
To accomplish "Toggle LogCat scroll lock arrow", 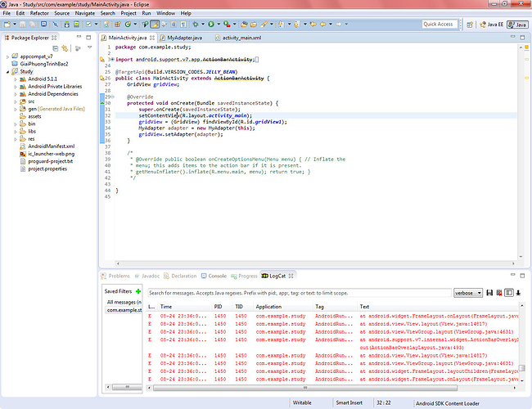I will coord(516,292).
